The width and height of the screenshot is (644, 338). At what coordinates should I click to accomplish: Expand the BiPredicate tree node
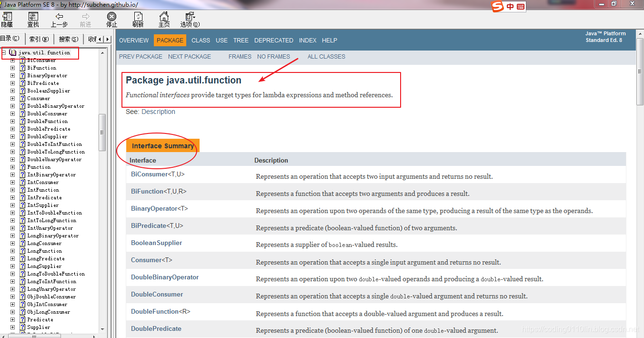click(13, 83)
